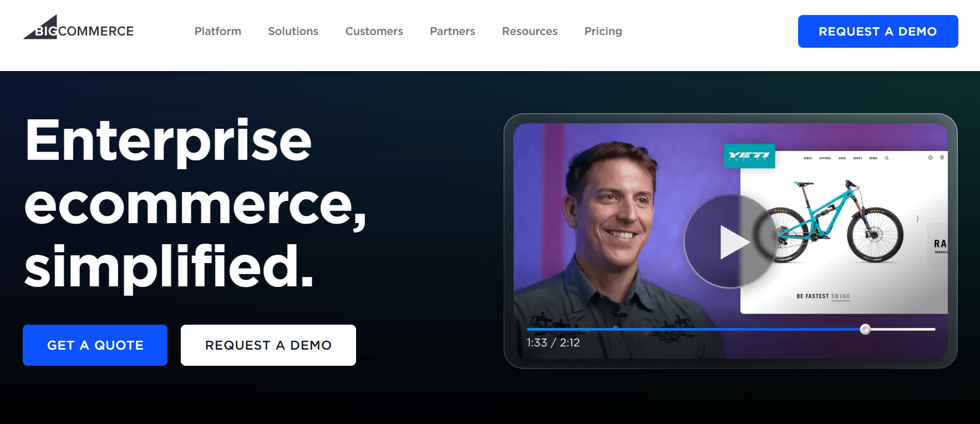The width and height of the screenshot is (980, 424).
Task: Click the turquoise bike image in the video
Action: coord(836,221)
